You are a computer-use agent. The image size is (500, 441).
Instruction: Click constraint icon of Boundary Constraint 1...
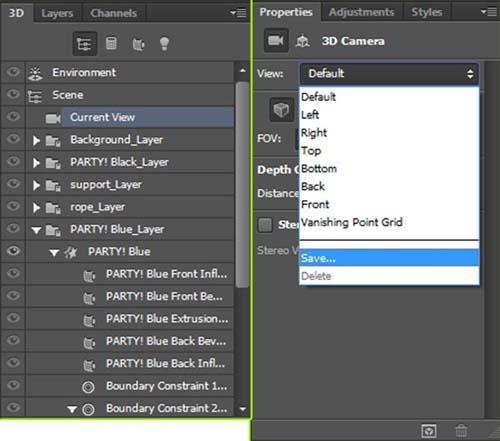[x=88, y=387]
